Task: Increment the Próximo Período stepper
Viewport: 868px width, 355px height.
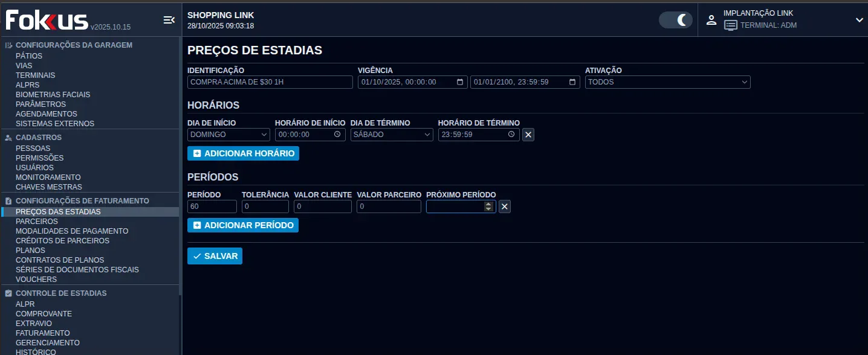Action: pos(488,204)
